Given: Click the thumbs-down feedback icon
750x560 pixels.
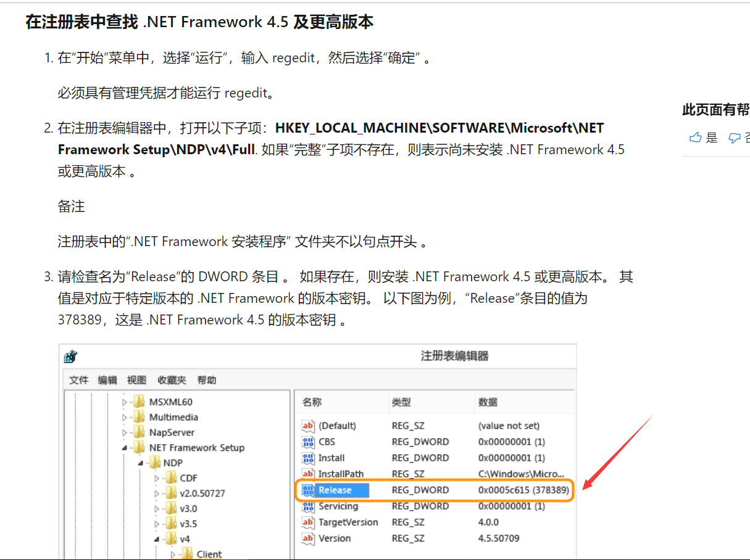Looking at the screenshot, I should pos(734,138).
